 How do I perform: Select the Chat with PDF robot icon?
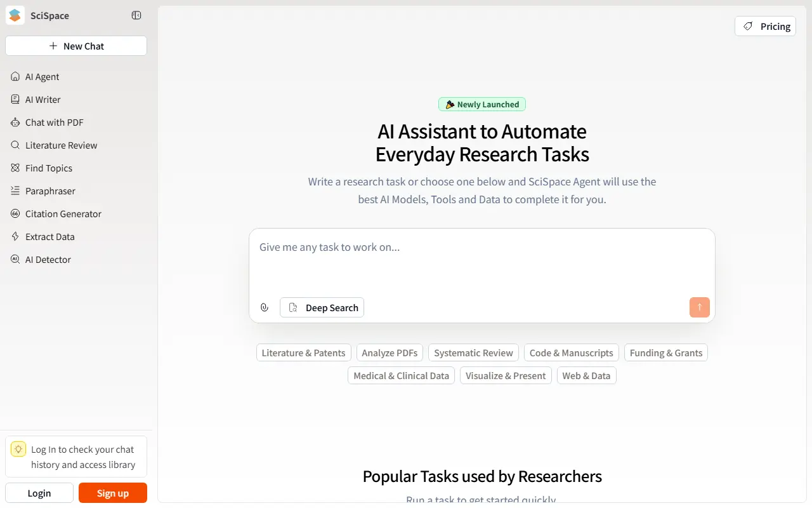pos(15,123)
